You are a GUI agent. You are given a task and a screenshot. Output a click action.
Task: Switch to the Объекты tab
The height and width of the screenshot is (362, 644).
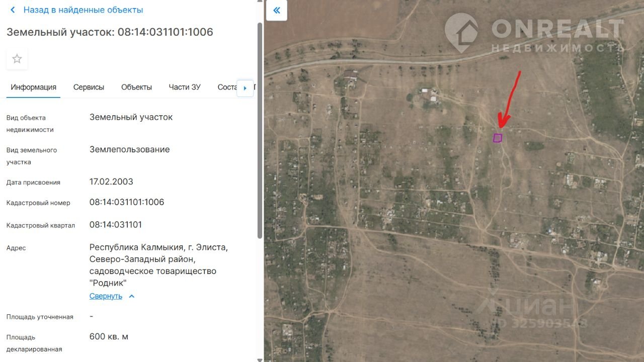point(136,87)
